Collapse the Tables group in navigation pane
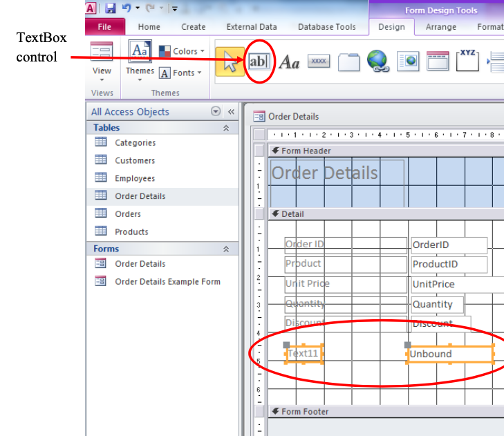 pos(225,128)
